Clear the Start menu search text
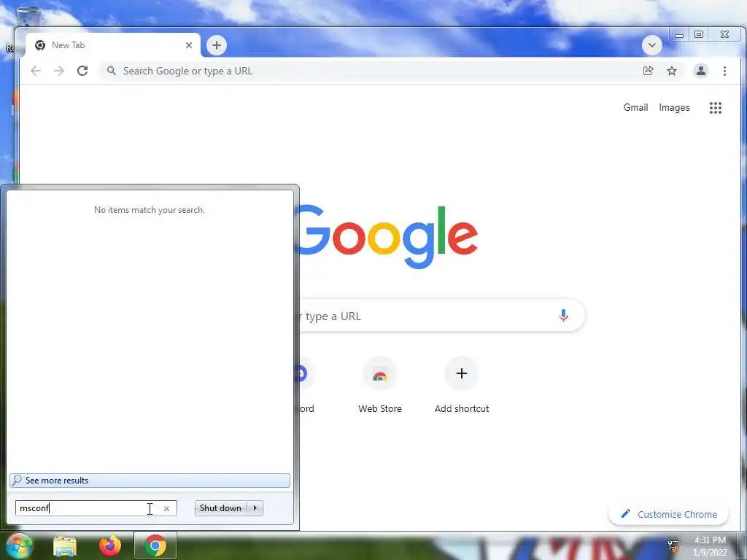Viewport: 747px width, 560px height. (167, 508)
